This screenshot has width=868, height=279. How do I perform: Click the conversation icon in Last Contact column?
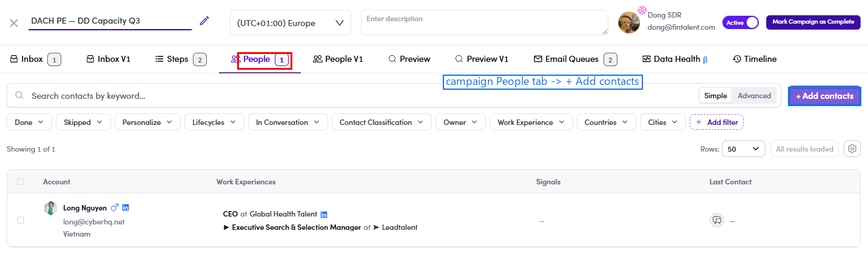(717, 221)
